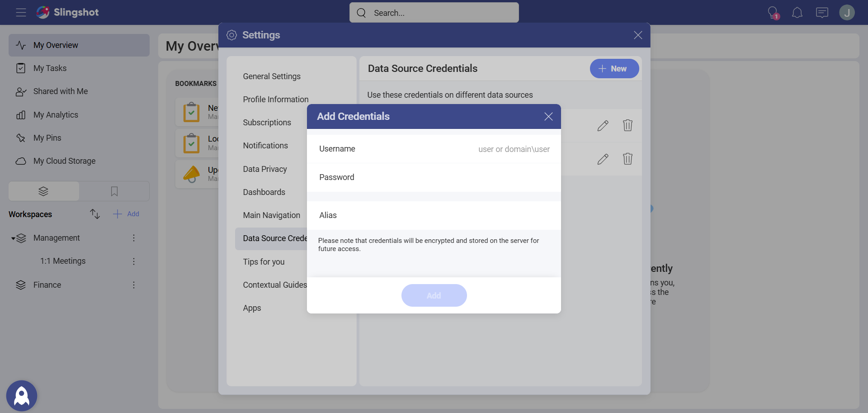Select General Settings in settings menu

tap(272, 76)
